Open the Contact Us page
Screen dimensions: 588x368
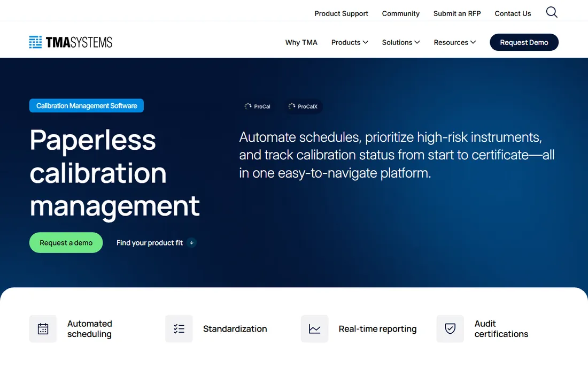(x=513, y=13)
